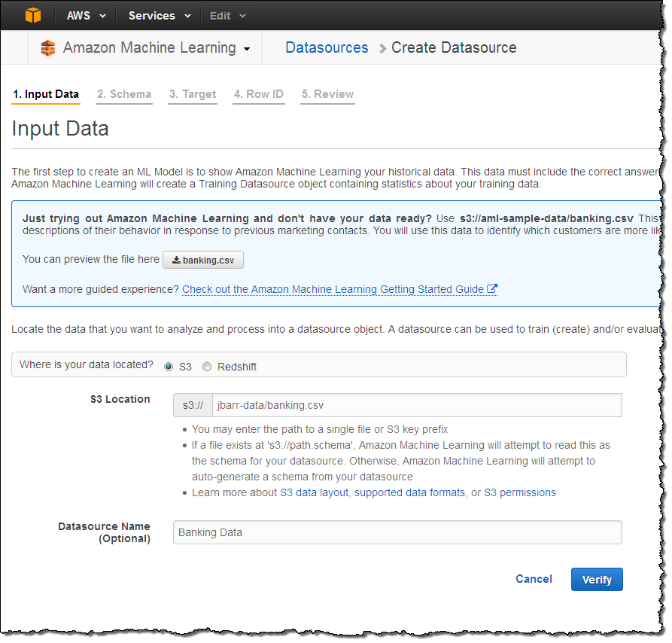Switch to the 2. Schema step
Image resolution: width=672 pixels, height=643 pixels.
tap(124, 94)
